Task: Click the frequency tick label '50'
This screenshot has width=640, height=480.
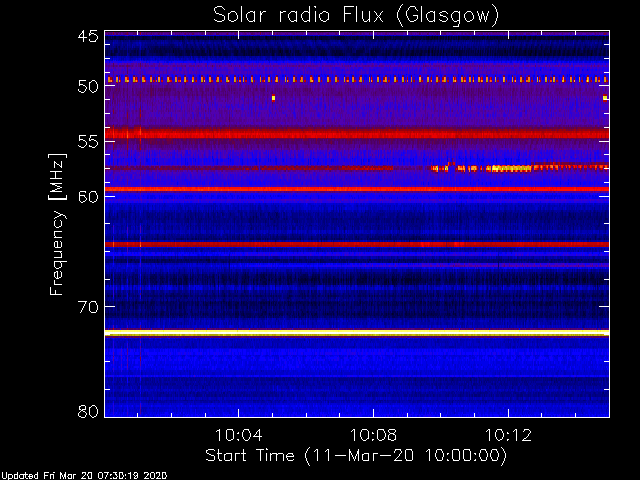Action: tap(88, 86)
